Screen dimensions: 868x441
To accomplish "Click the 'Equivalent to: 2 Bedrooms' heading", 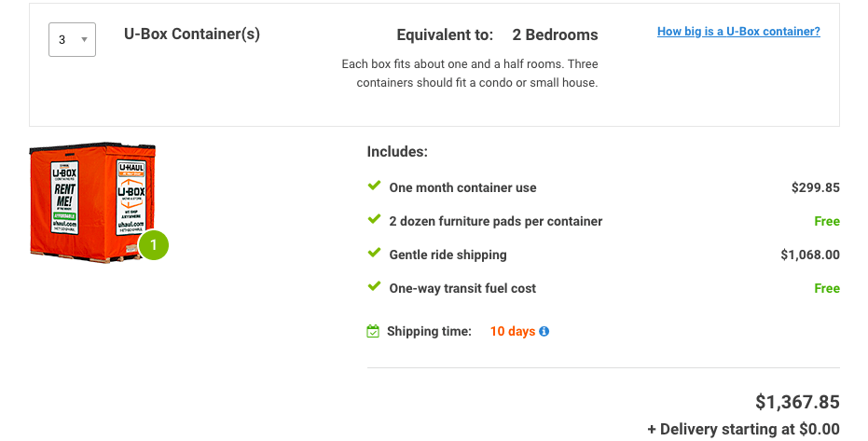I will coord(497,34).
